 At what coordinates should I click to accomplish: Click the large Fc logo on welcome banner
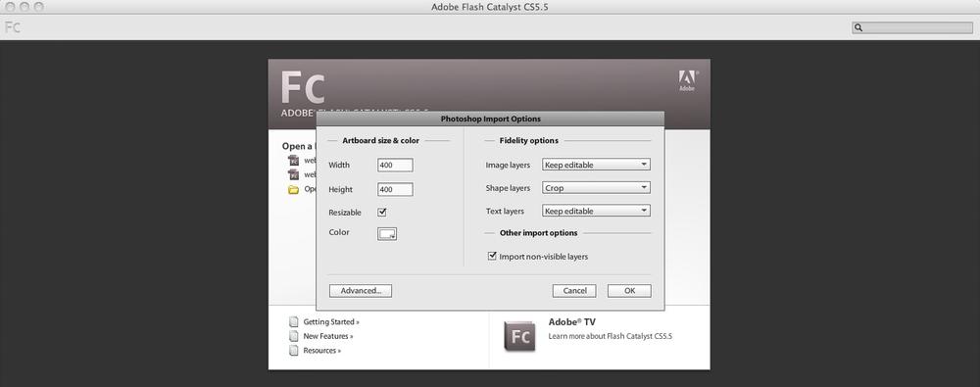303,87
